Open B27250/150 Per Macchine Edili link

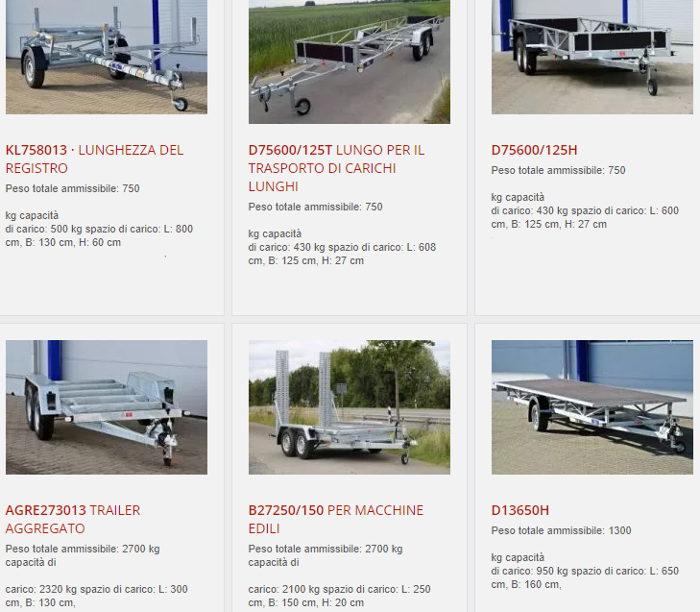coord(336,519)
